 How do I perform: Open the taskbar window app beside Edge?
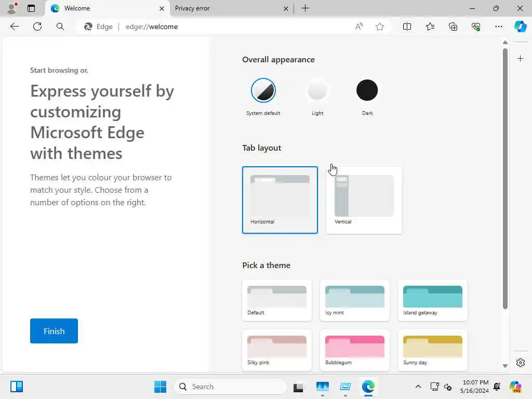click(345, 387)
